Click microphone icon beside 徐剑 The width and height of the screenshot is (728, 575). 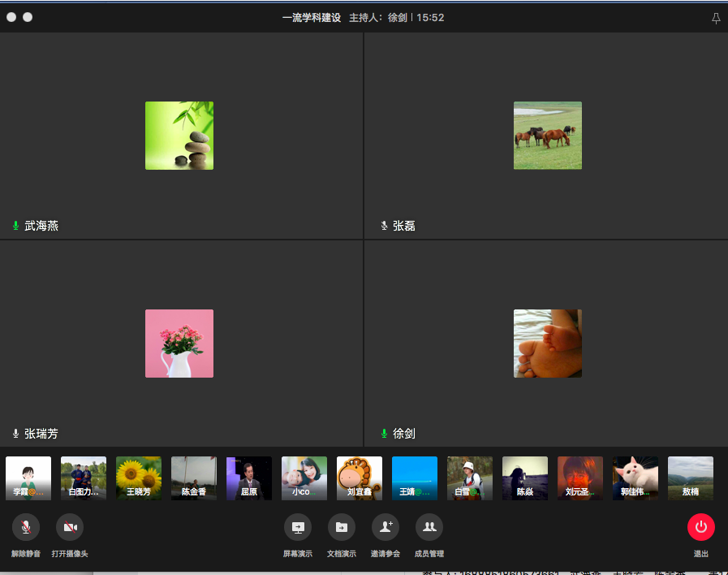pyautogui.click(x=384, y=434)
